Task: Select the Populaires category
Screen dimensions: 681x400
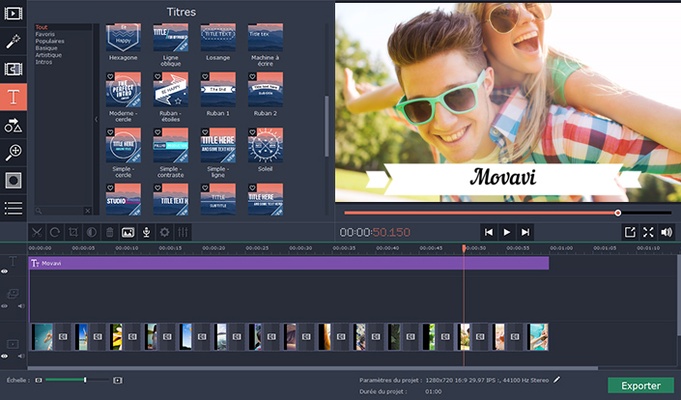Action: point(50,41)
